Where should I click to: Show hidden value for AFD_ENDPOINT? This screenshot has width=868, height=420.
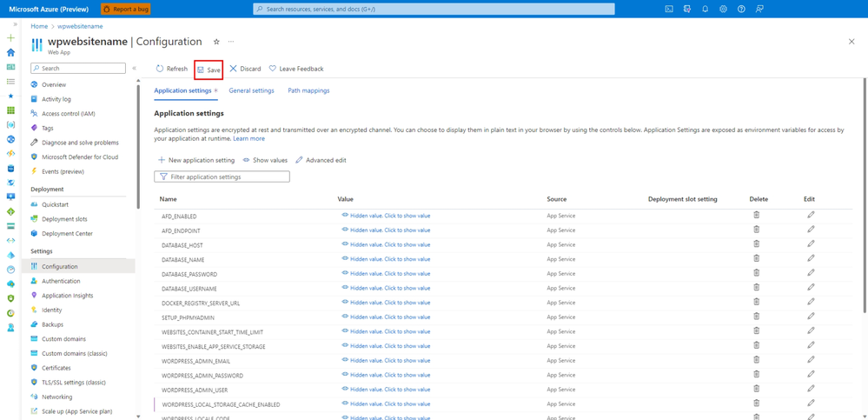(386, 230)
